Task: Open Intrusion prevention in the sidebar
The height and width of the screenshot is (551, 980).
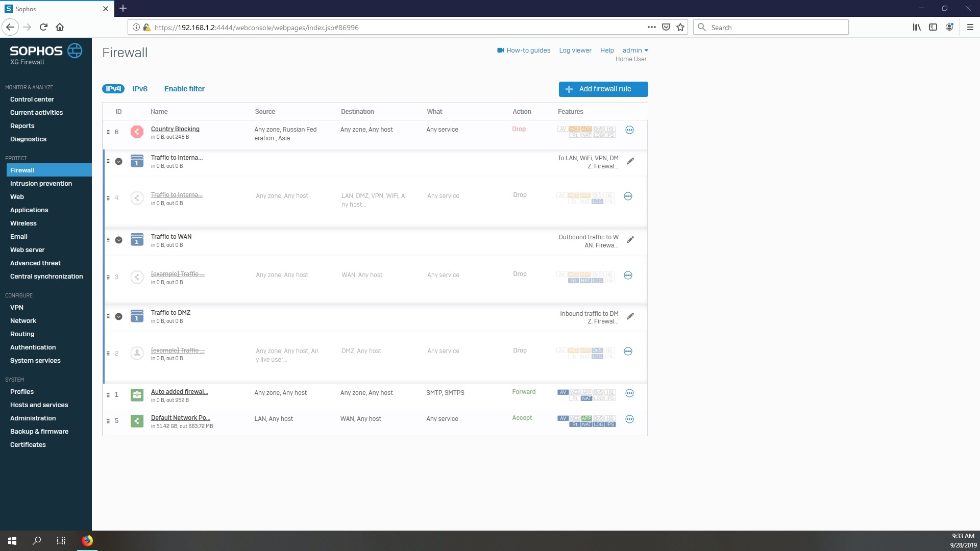Action: [41, 184]
